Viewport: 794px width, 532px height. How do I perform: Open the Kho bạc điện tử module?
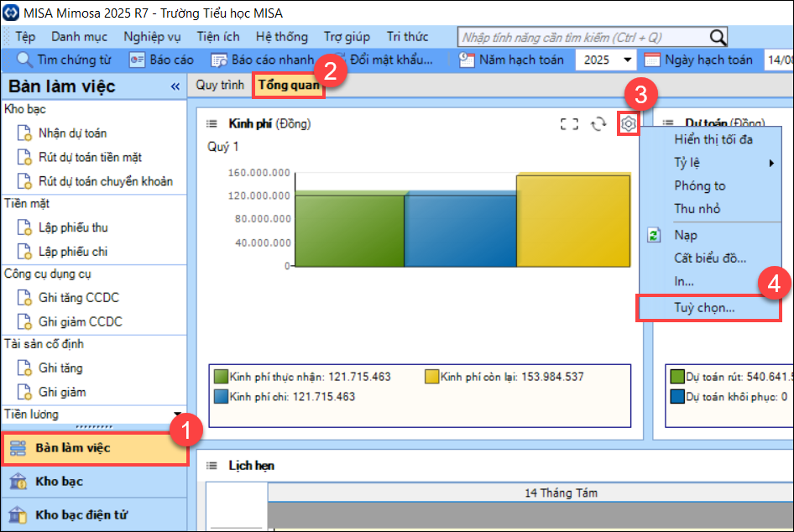94,514
